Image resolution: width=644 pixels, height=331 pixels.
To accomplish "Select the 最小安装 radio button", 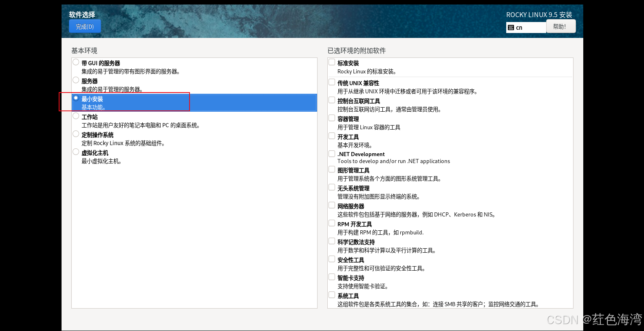I will point(76,98).
